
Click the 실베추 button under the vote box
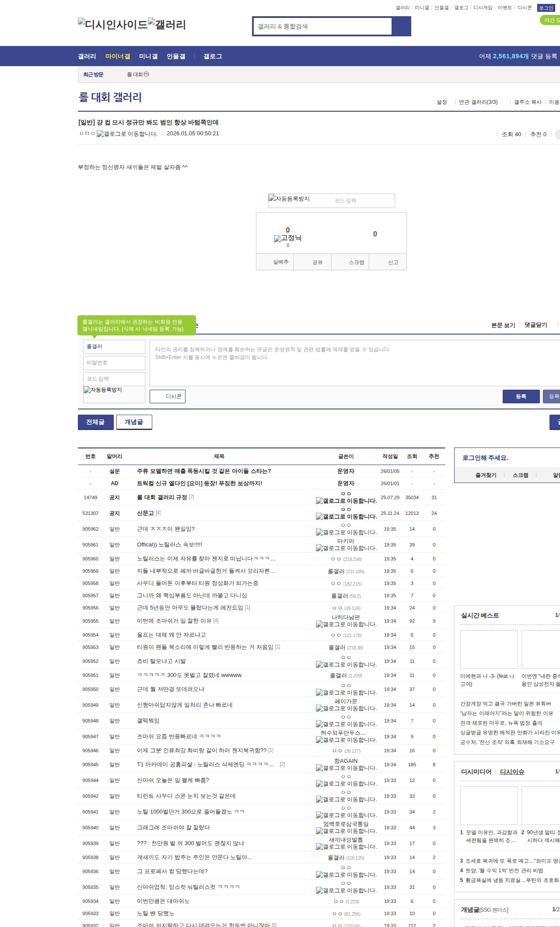[280, 262]
